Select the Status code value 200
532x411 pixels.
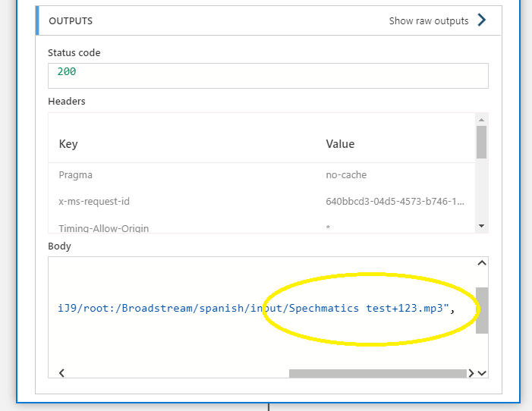(x=67, y=71)
